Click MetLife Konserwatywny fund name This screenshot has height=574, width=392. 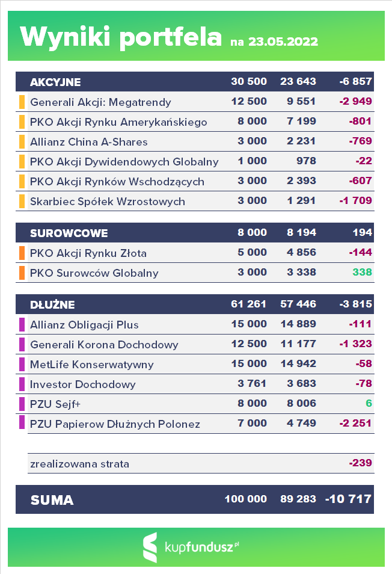[91, 365]
